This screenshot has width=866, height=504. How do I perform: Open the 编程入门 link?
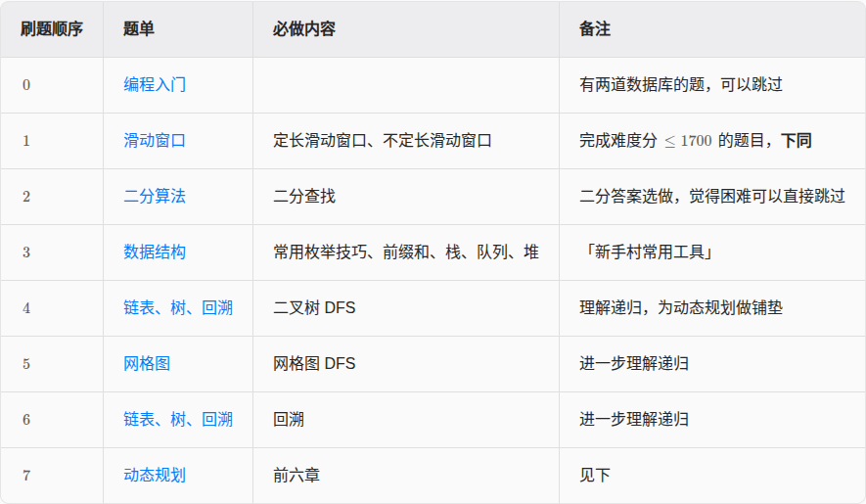click(155, 85)
